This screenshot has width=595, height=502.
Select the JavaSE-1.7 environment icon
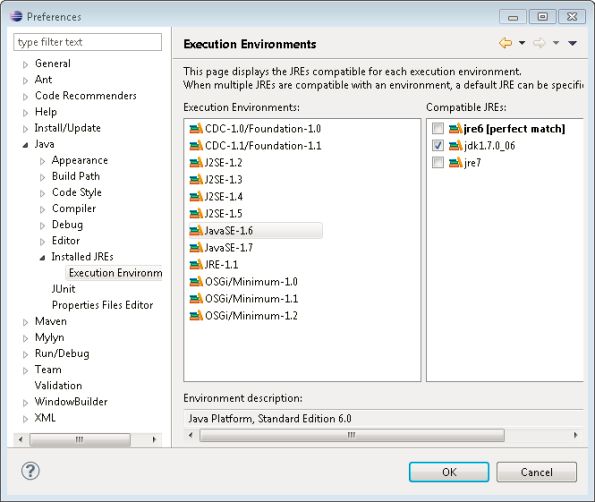196,248
